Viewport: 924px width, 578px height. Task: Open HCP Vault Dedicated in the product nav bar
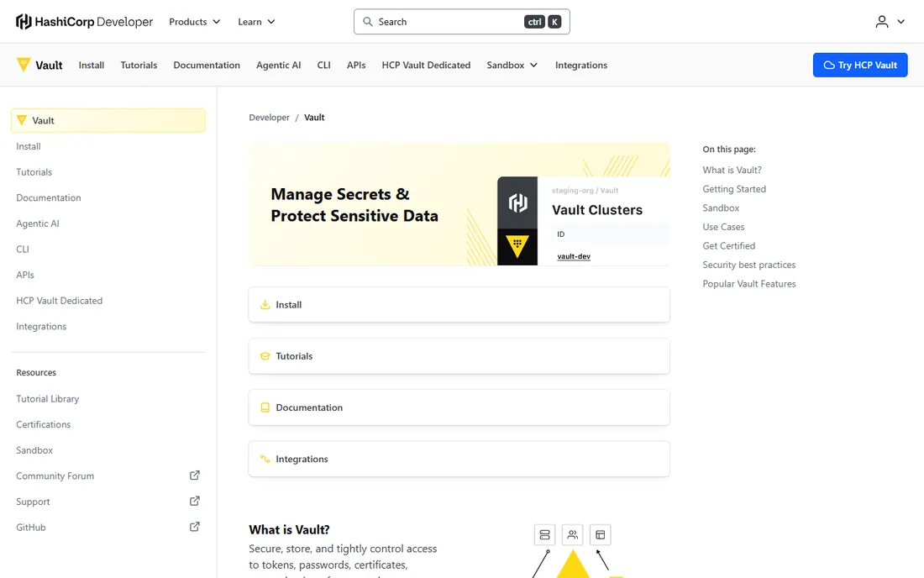click(x=426, y=65)
